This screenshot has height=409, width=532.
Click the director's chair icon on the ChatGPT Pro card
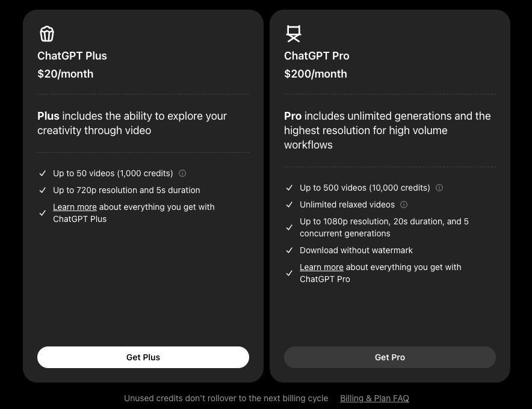click(293, 34)
